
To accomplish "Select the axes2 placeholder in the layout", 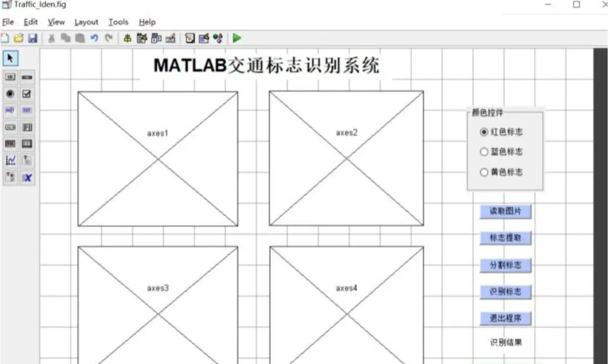I will pyautogui.click(x=346, y=158).
